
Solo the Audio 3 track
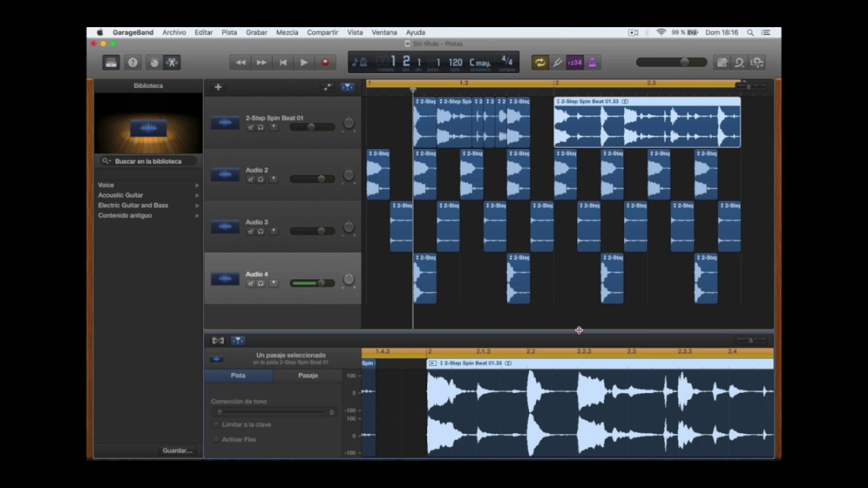click(x=260, y=232)
